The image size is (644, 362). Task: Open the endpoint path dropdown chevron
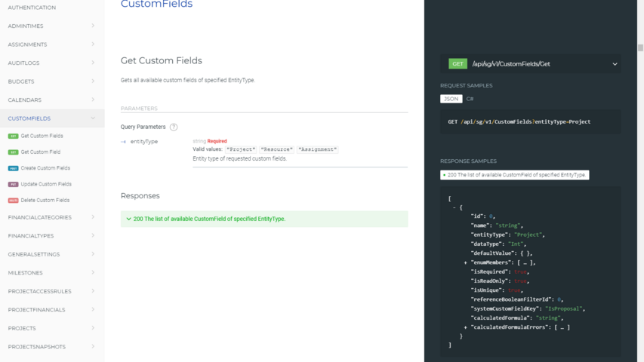coord(615,64)
